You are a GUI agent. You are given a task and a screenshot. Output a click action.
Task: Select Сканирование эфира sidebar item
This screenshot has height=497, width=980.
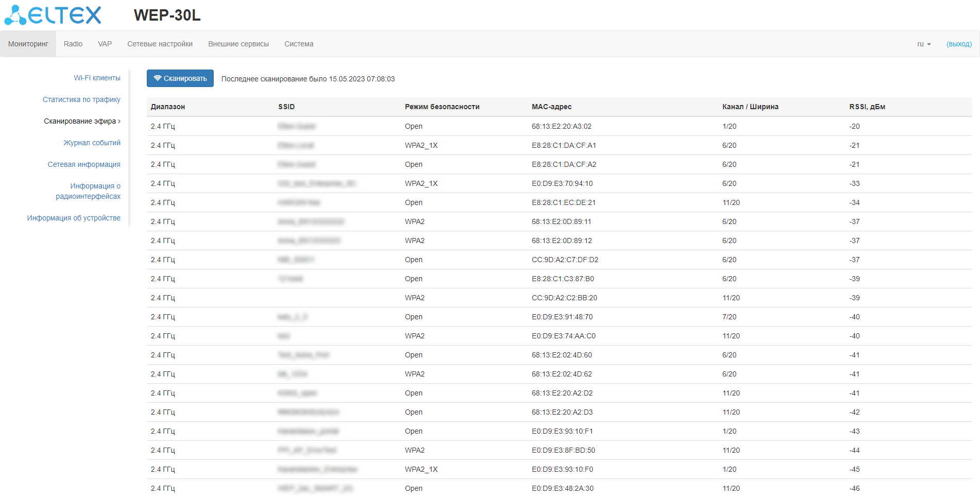(80, 121)
